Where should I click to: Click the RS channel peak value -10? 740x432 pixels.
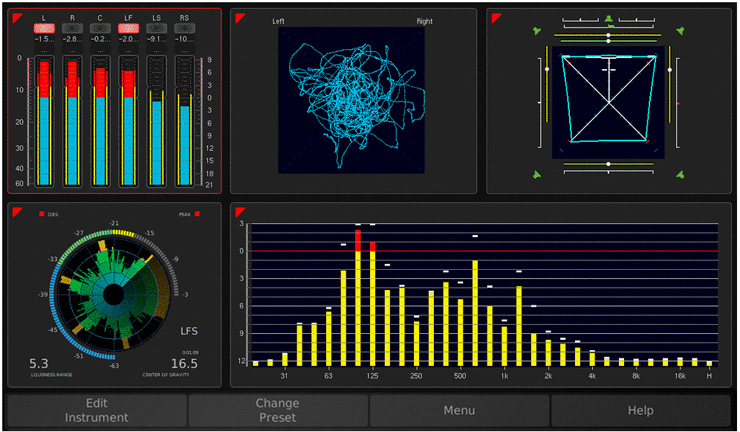[185, 39]
